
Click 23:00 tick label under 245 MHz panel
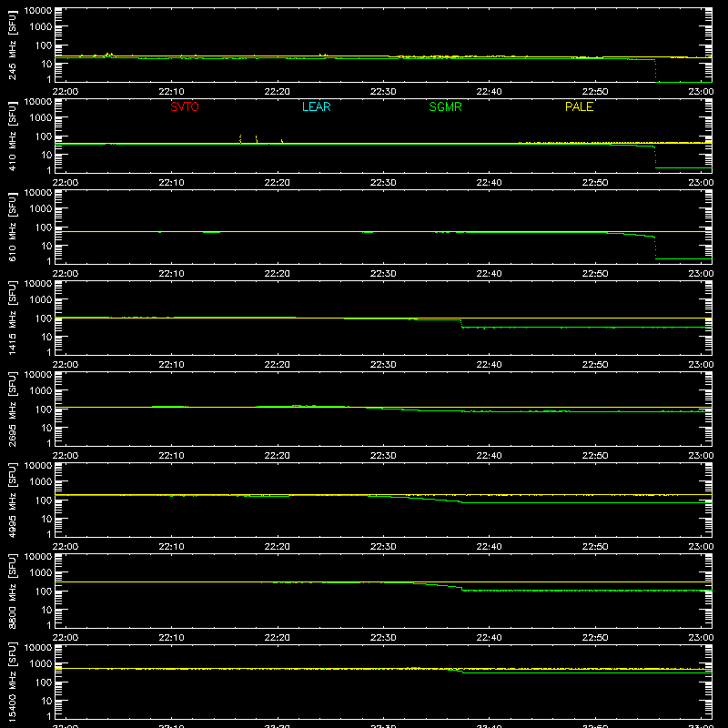click(x=701, y=92)
